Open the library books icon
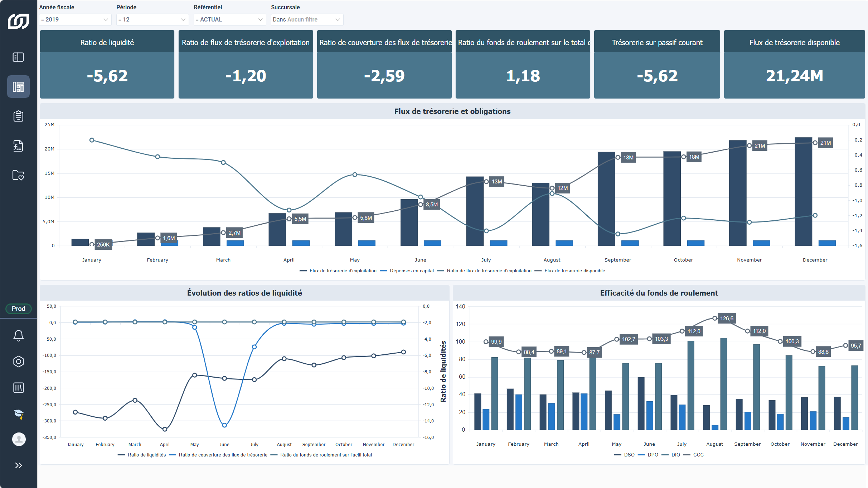 19,388
